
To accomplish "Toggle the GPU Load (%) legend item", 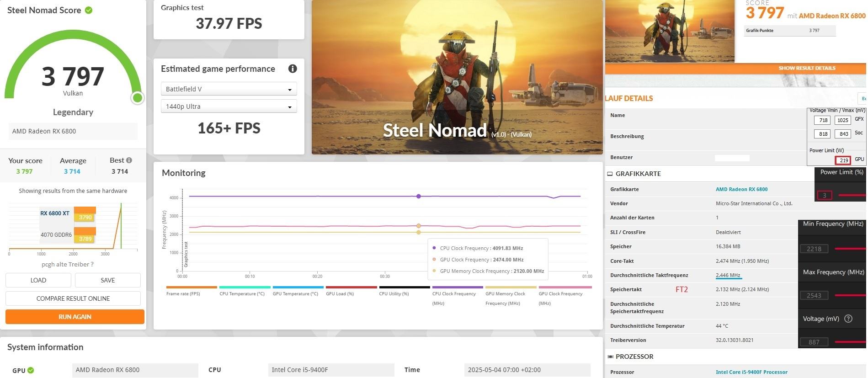I will coord(351,291).
